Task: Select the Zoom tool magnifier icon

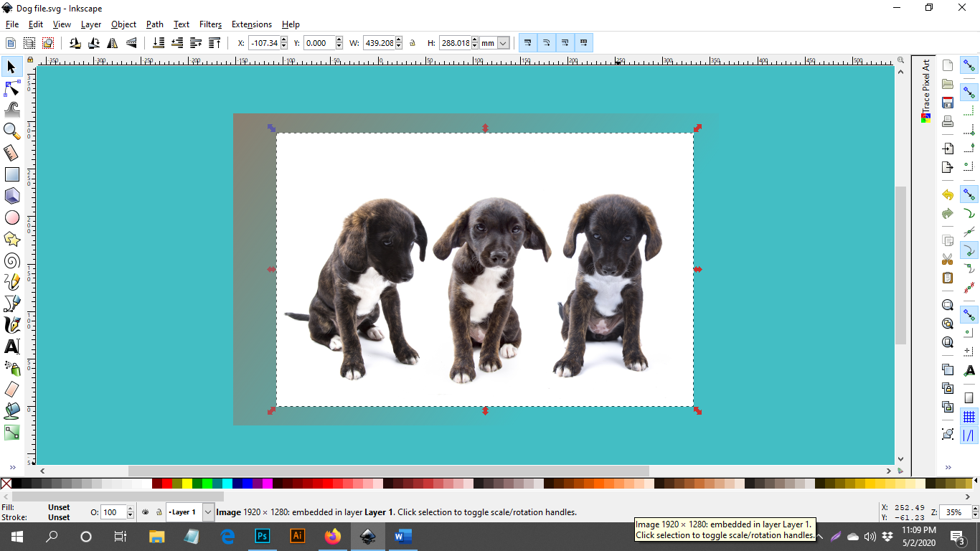Action: tap(11, 131)
